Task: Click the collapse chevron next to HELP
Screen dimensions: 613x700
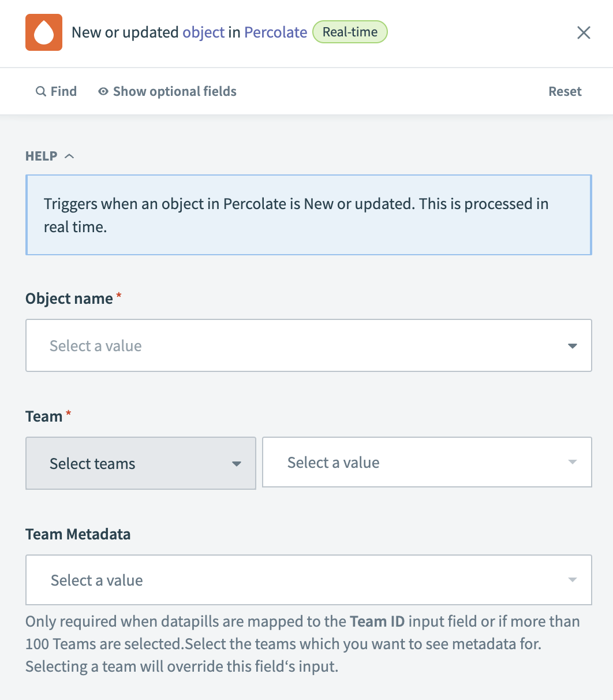Action: tap(70, 155)
